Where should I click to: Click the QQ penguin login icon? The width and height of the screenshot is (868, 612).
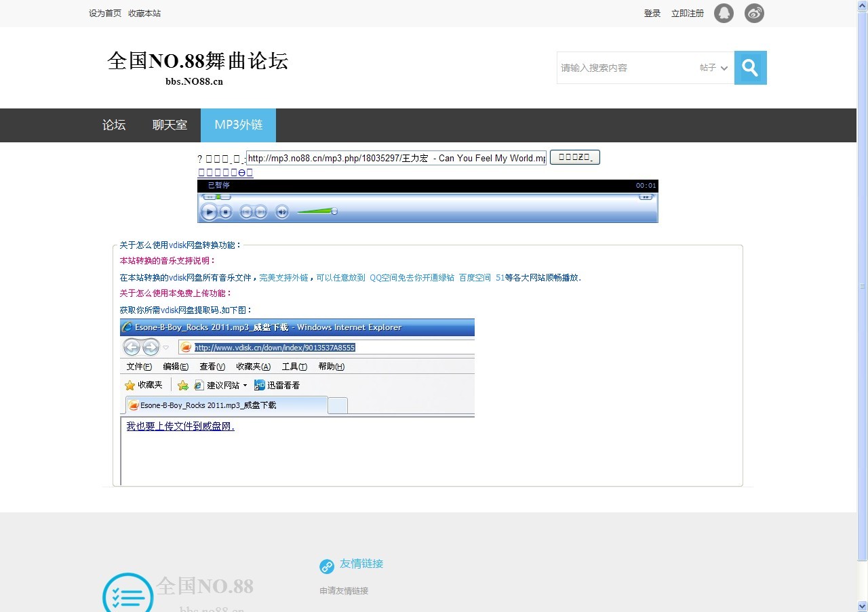click(x=724, y=13)
